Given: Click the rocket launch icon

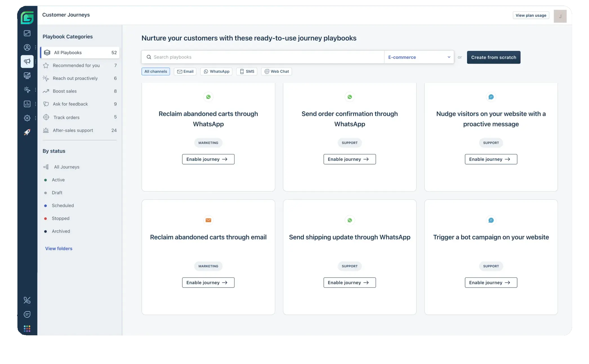Looking at the screenshot, I should 27,132.
